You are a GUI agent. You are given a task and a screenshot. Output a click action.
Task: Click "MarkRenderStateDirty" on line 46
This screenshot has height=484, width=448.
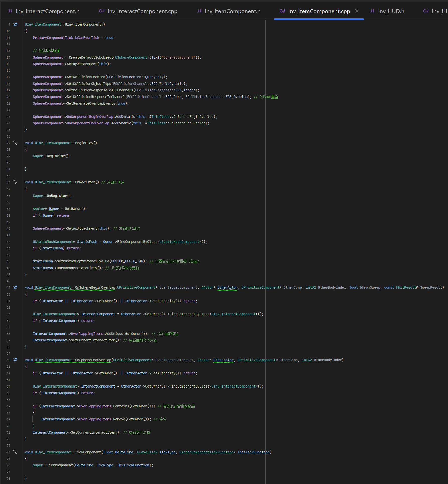pos(77,268)
